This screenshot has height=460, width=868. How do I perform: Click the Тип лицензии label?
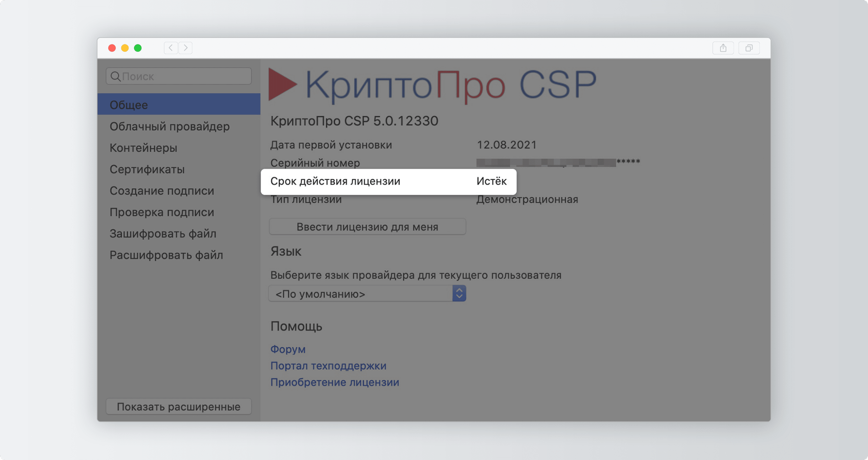pos(306,199)
